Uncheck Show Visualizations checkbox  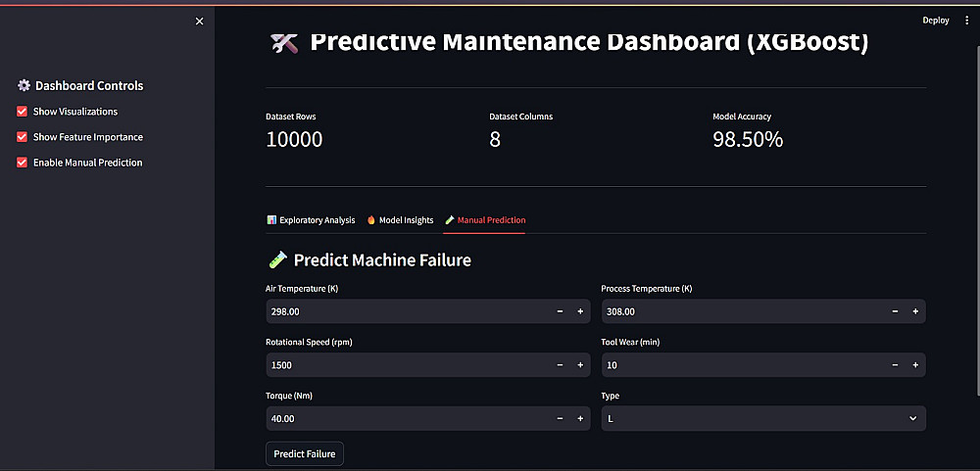click(23, 112)
